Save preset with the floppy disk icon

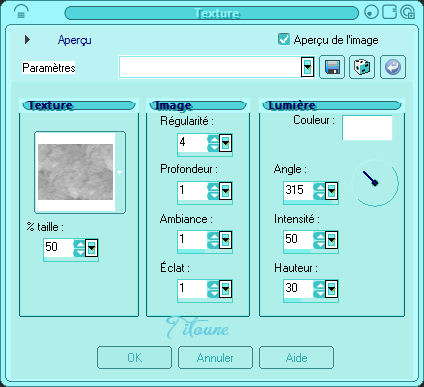pos(332,67)
